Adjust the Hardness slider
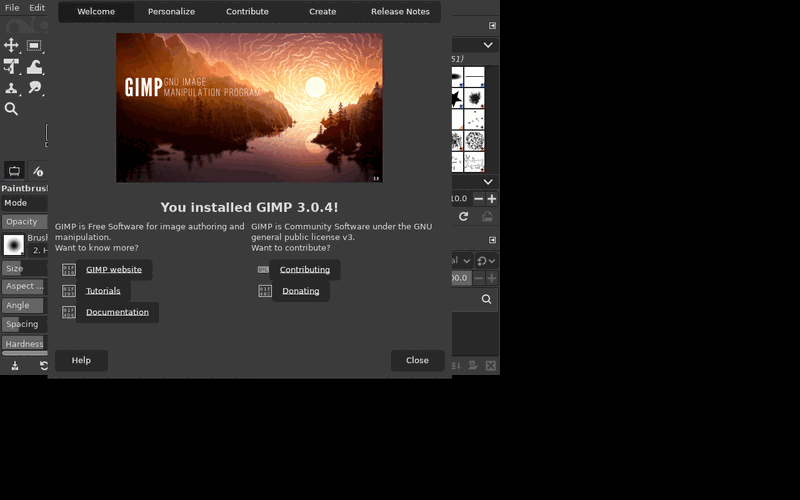This screenshot has height=500, width=800. tap(24, 343)
